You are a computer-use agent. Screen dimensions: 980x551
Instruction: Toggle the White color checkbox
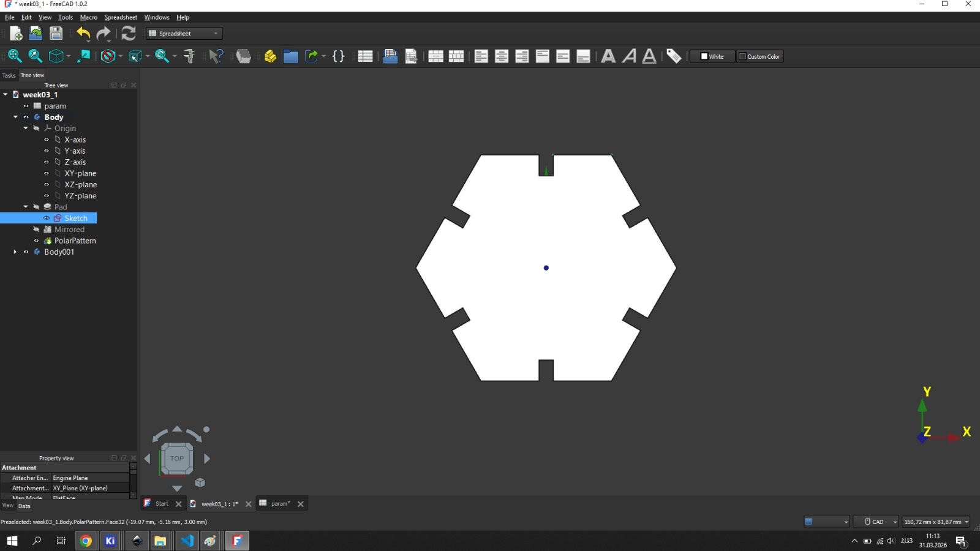(704, 56)
